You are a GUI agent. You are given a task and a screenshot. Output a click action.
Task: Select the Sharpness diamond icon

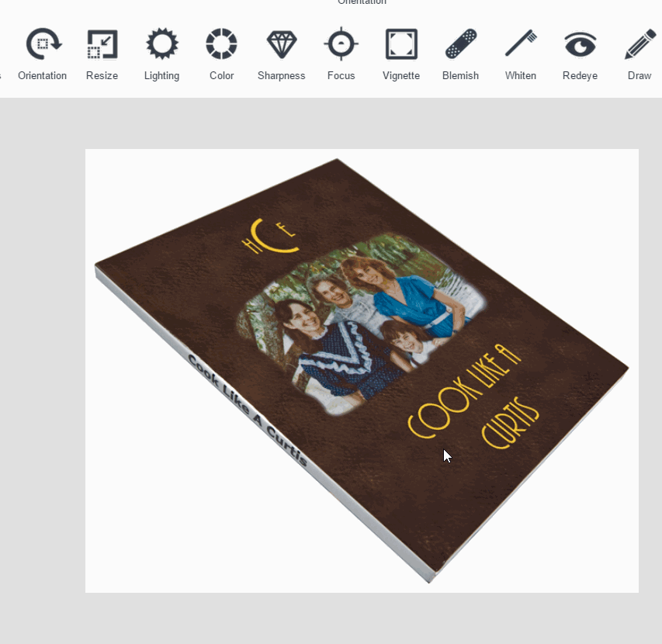point(282,44)
